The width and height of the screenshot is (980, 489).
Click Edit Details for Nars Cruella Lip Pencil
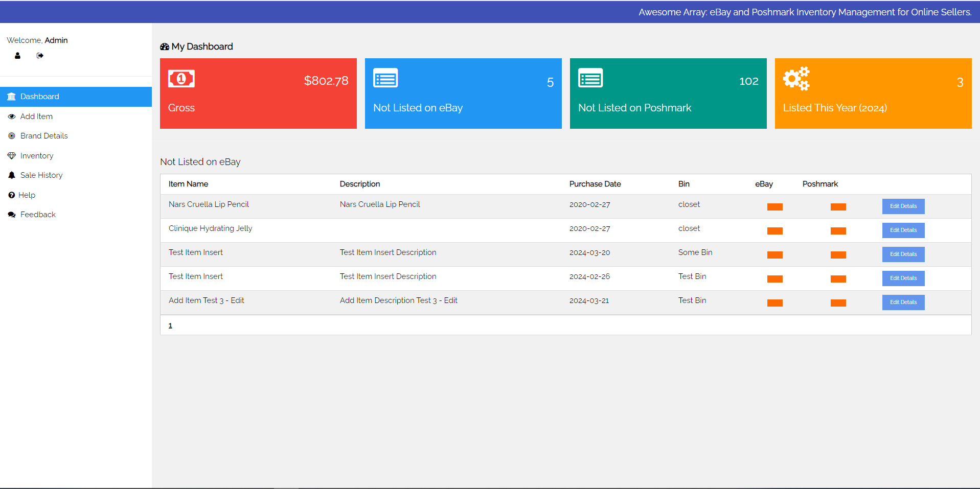(903, 206)
